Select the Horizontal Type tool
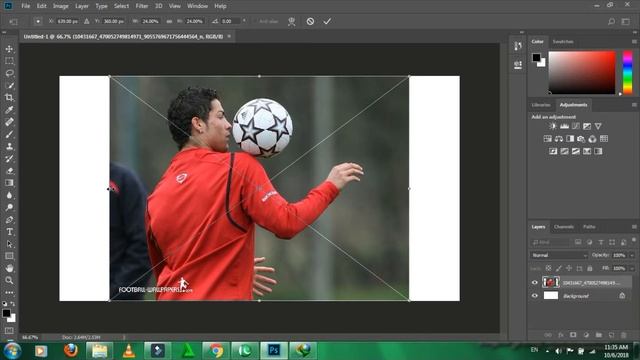Screen dimensions: 640x360 (x=9, y=232)
